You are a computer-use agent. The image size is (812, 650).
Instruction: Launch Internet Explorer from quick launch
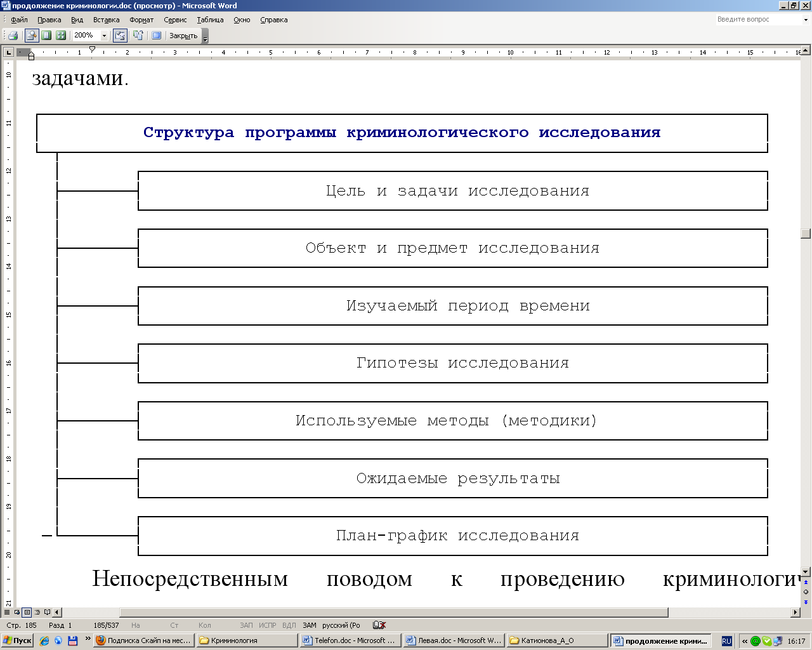44,640
